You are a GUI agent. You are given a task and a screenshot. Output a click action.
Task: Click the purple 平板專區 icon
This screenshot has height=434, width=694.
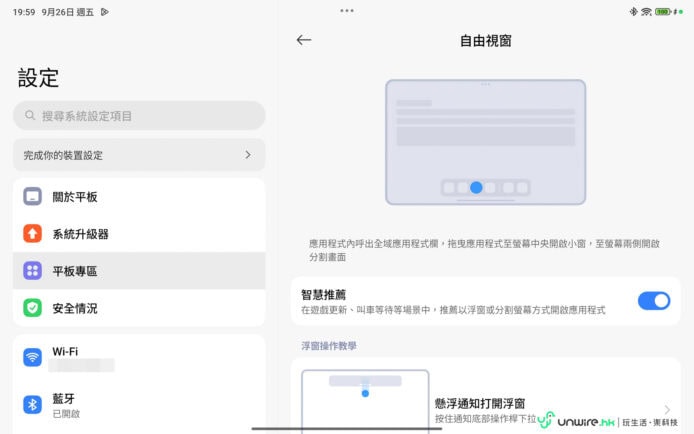tap(33, 271)
